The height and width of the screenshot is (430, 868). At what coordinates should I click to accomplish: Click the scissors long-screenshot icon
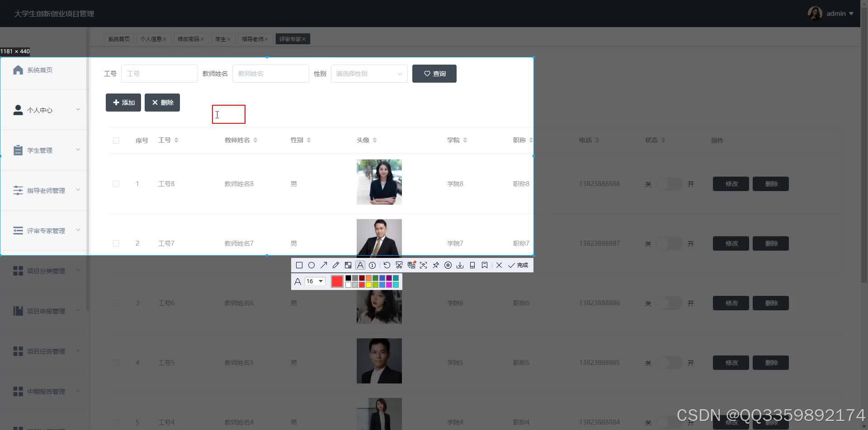(399, 265)
